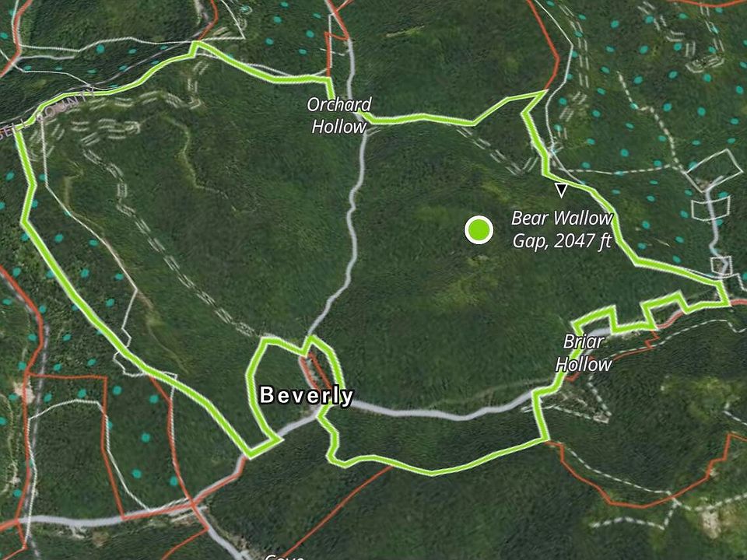Select the black triangle gap marker
Viewport: 747px width, 560px height.
[562, 191]
